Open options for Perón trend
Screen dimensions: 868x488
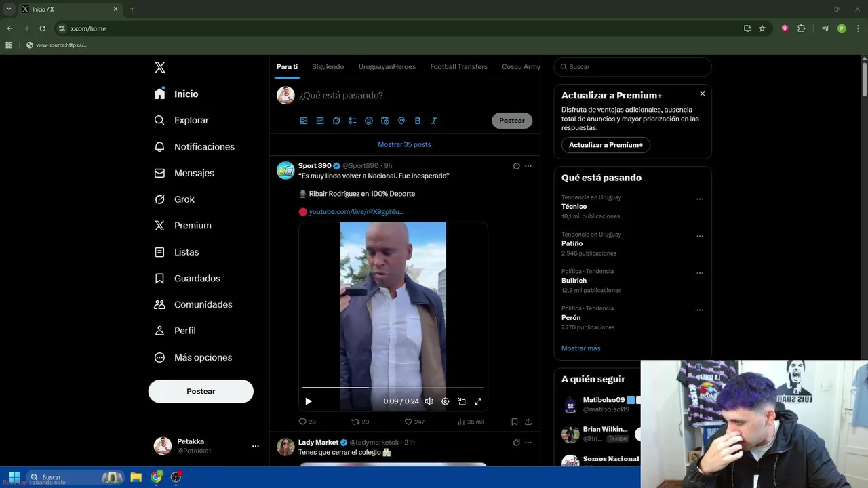click(x=700, y=310)
